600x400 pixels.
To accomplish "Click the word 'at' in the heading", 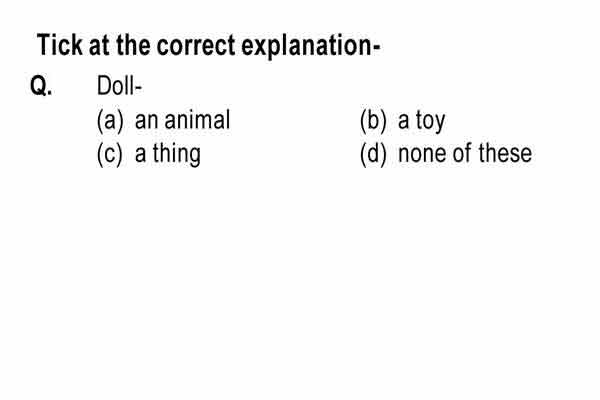I will pyautogui.click(x=99, y=46).
